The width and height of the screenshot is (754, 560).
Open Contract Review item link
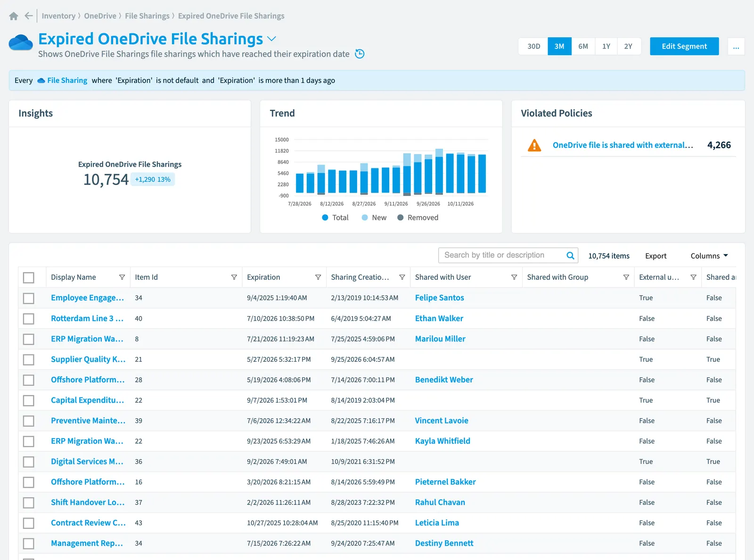pos(88,523)
